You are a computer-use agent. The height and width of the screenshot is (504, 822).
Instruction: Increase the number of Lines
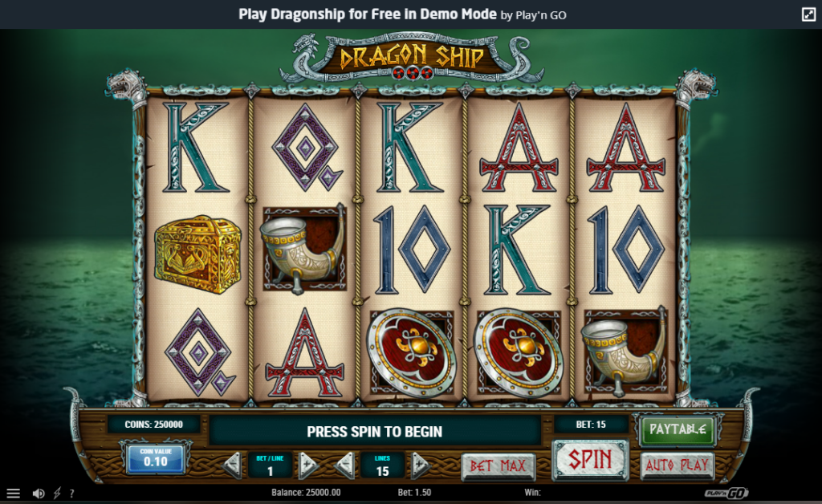[420, 465]
